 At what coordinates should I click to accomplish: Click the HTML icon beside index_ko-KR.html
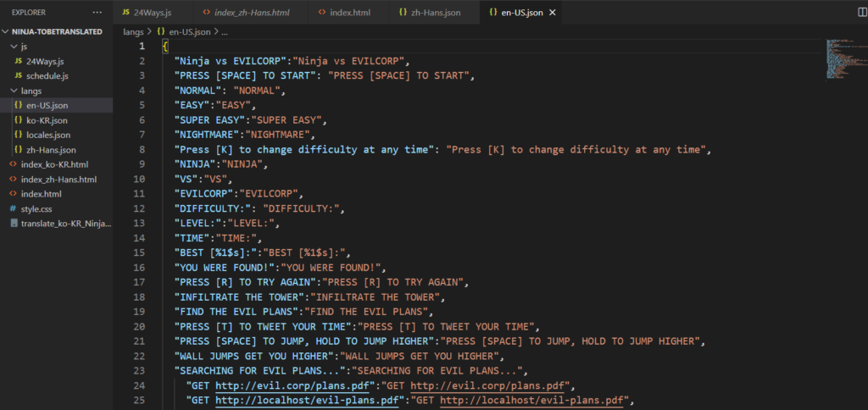pos(13,164)
